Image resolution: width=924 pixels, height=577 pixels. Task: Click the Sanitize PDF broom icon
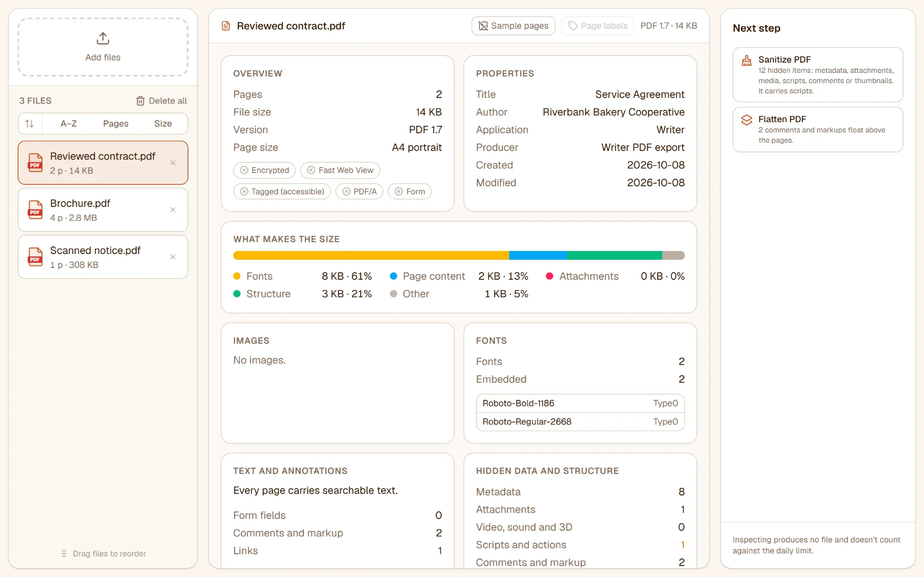[x=746, y=61]
